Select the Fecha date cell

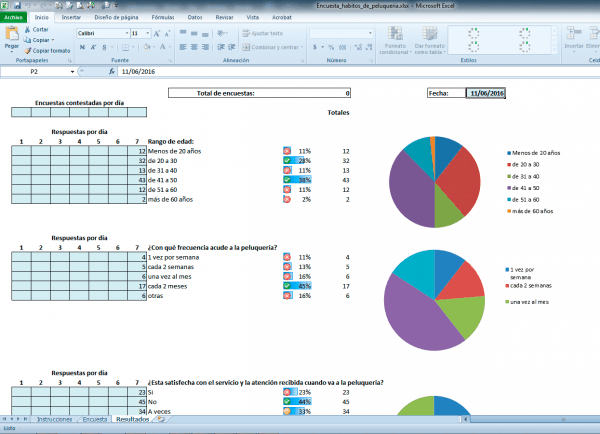(x=486, y=93)
